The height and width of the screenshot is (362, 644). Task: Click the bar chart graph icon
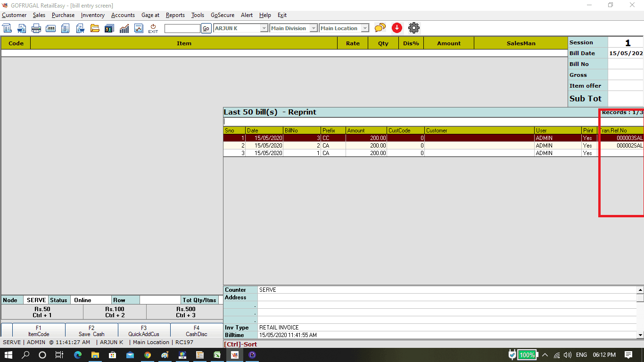click(124, 28)
